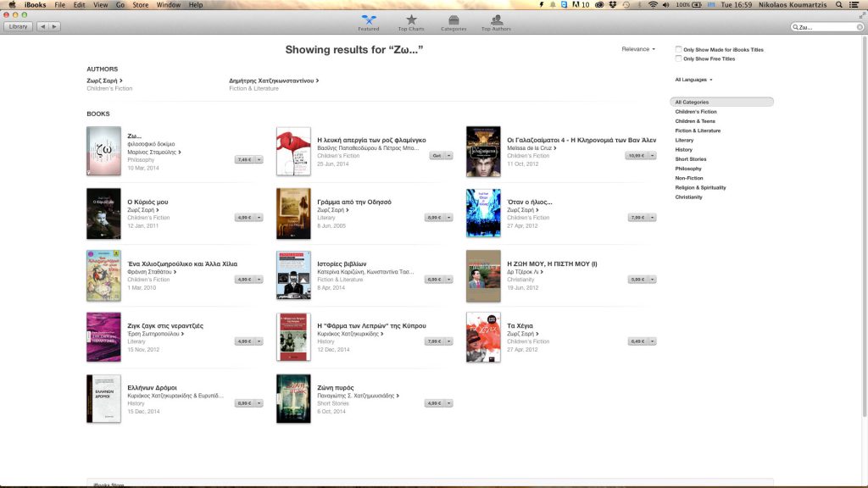Buy Ζω... for 7,49 €
Screen dimensions: 868x488
tap(244, 159)
